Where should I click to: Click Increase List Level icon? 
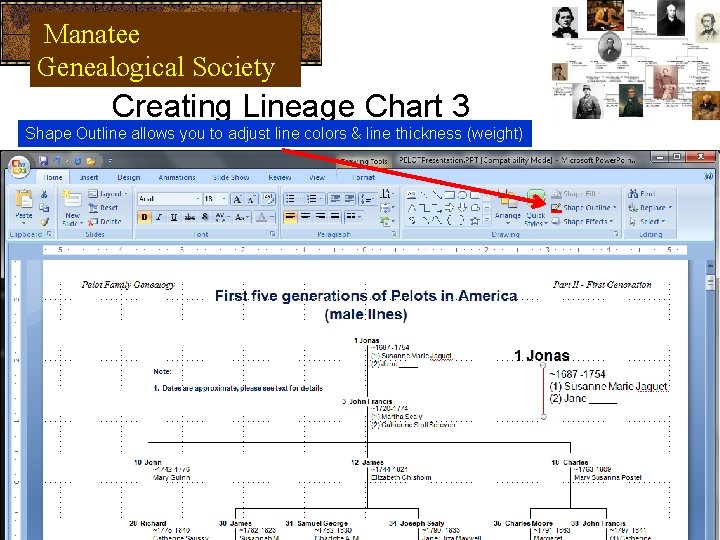pos(350,199)
